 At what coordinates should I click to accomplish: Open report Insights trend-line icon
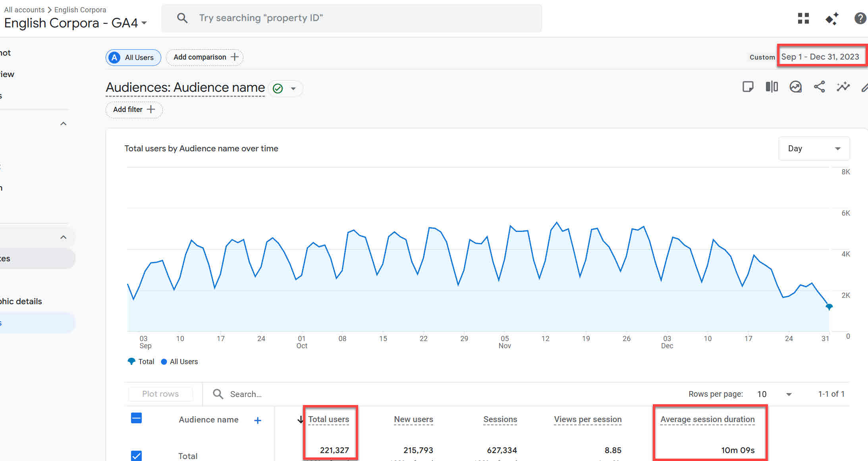click(x=843, y=87)
